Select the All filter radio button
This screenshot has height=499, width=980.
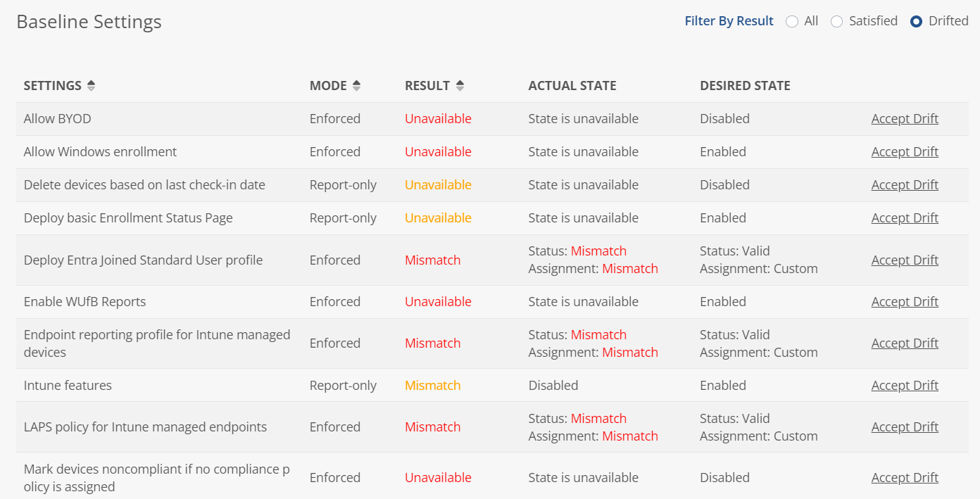tap(792, 22)
